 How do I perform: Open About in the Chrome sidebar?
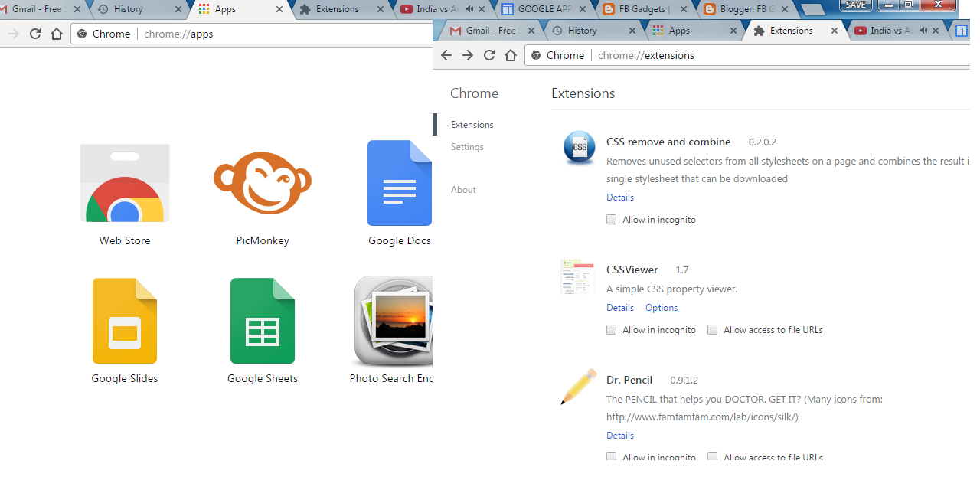coord(463,190)
